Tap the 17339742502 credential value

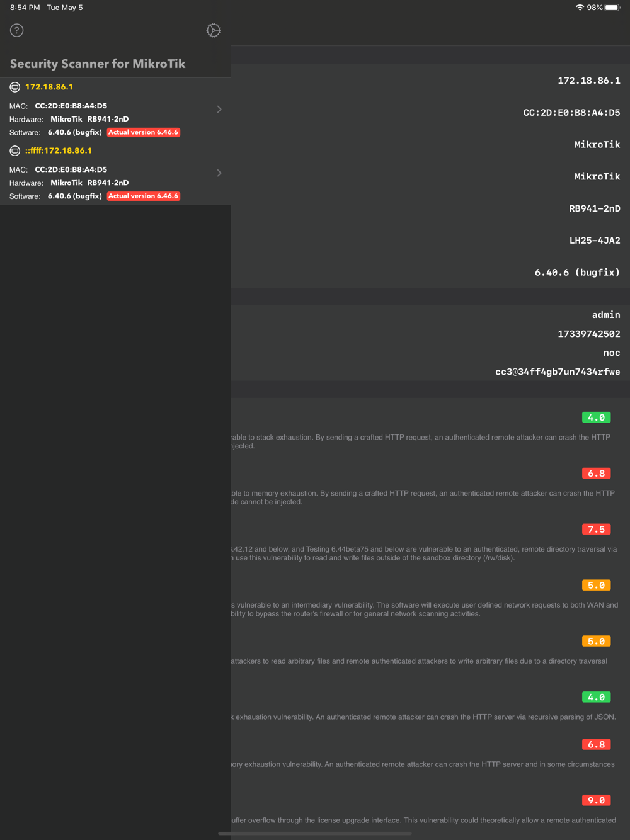click(589, 334)
